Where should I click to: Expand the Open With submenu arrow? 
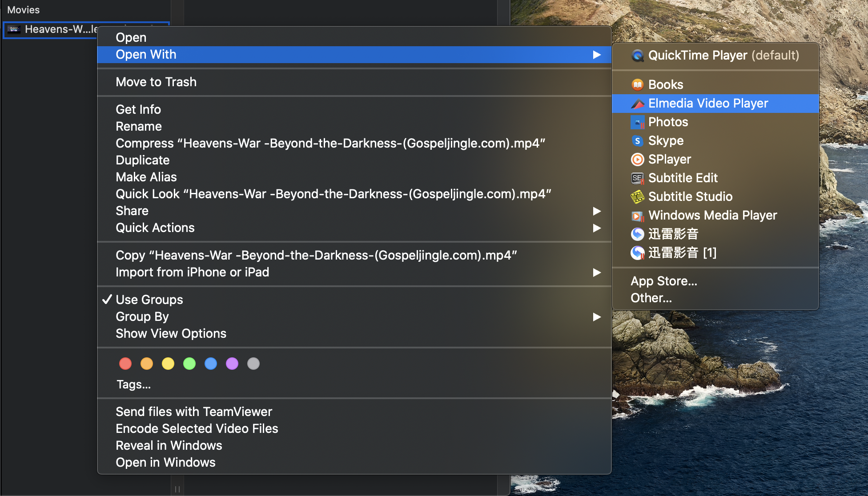[x=597, y=55]
